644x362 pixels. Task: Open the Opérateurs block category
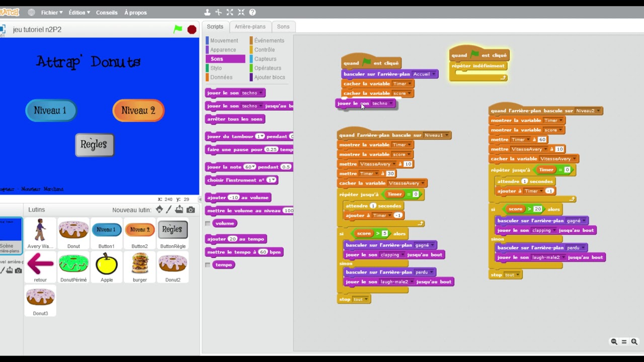(x=268, y=68)
